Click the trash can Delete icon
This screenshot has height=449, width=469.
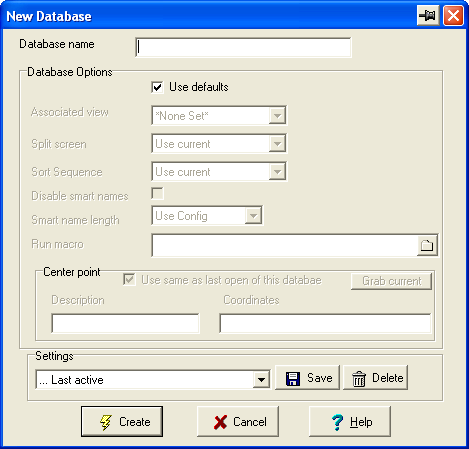pyautogui.click(x=359, y=379)
